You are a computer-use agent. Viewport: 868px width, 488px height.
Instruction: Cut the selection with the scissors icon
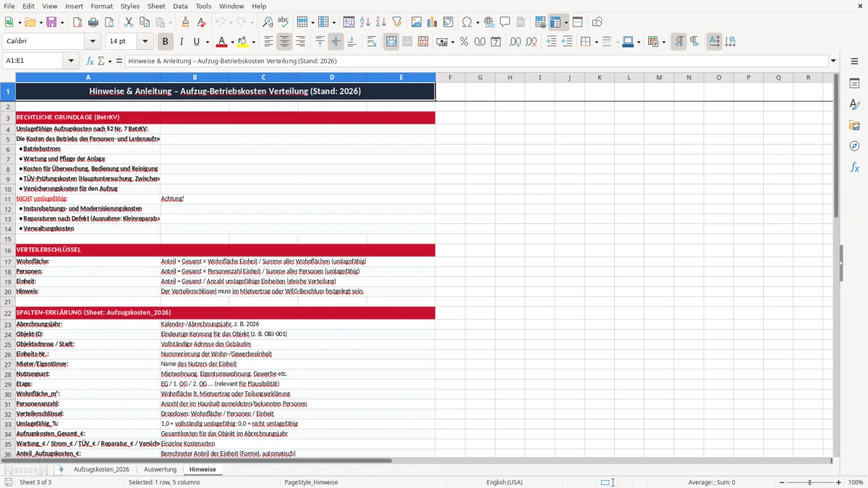coord(128,22)
